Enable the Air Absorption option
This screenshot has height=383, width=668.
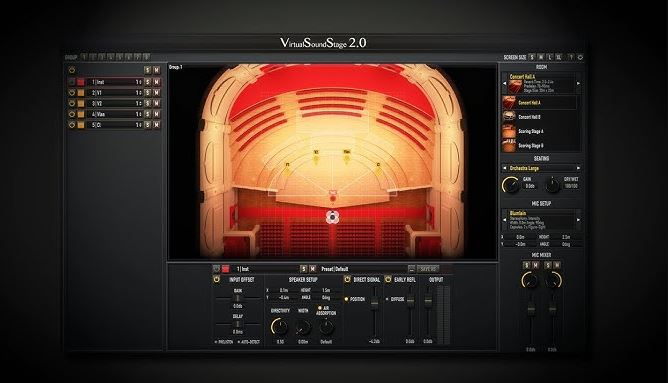[x=320, y=308]
